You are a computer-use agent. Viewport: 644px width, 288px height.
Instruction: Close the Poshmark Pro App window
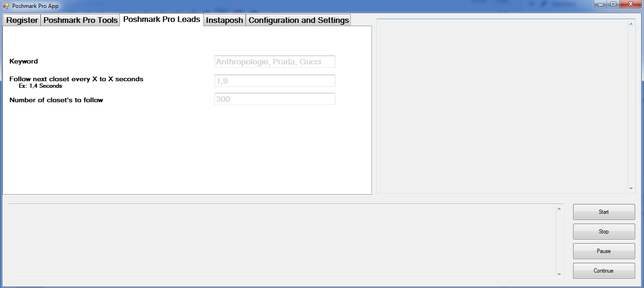[630, 4]
